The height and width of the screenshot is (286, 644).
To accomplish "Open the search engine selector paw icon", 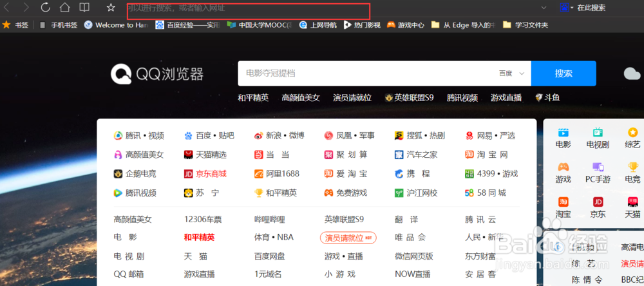I will click(567, 7).
